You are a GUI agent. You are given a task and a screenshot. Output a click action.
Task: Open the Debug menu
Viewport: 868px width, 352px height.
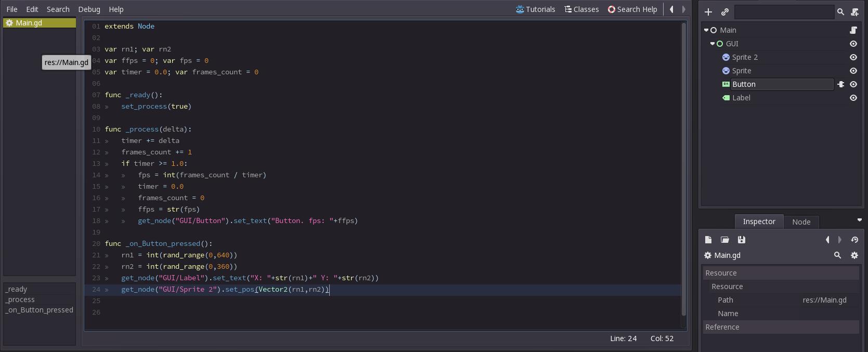click(89, 9)
